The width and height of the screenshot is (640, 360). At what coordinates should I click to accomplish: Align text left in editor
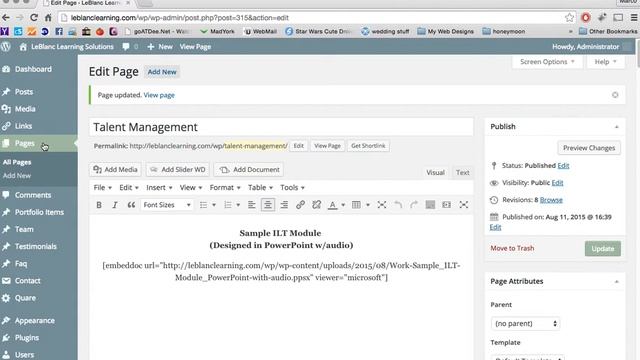(x=251, y=205)
